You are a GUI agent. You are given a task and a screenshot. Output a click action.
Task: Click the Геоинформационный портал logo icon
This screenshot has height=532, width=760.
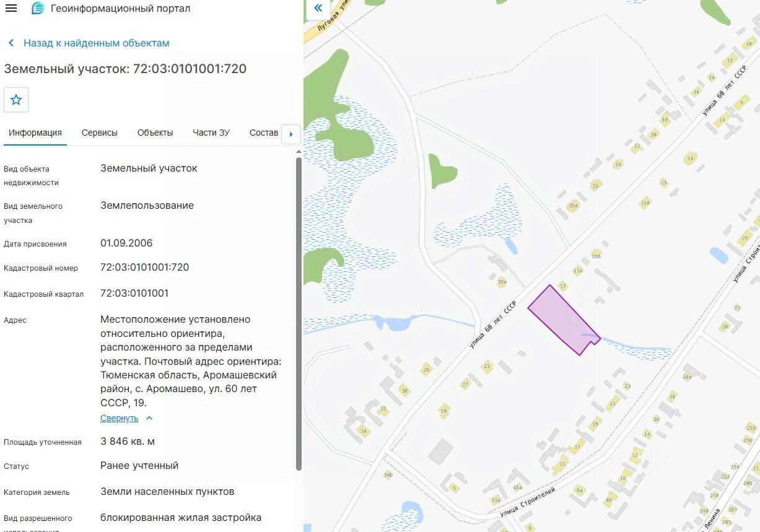coord(38,9)
